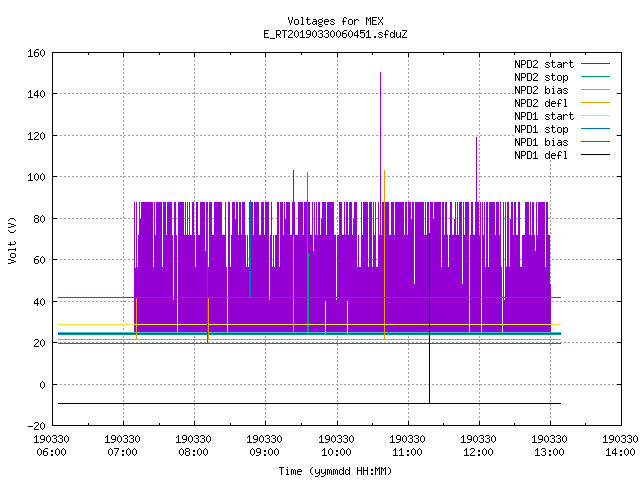Click the 11:00 time axis label
This screenshot has width=640, height=480.
click(407, 453)
